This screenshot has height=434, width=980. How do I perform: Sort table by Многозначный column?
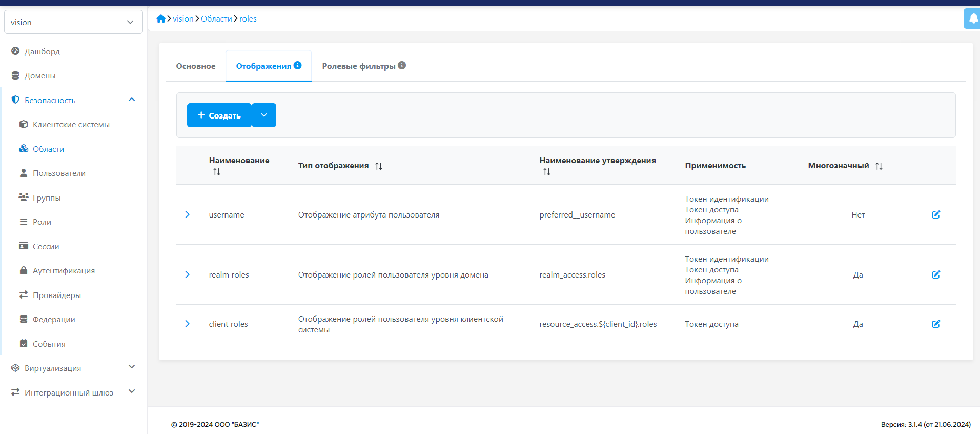click(879, 166)
